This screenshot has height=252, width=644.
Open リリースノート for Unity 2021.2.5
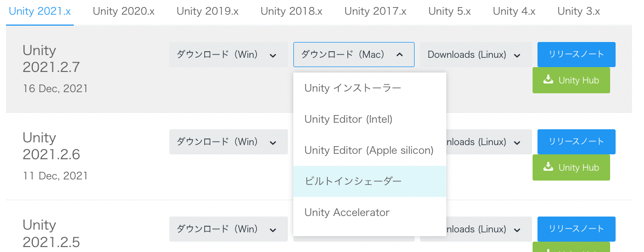click(x=576, y=229)
